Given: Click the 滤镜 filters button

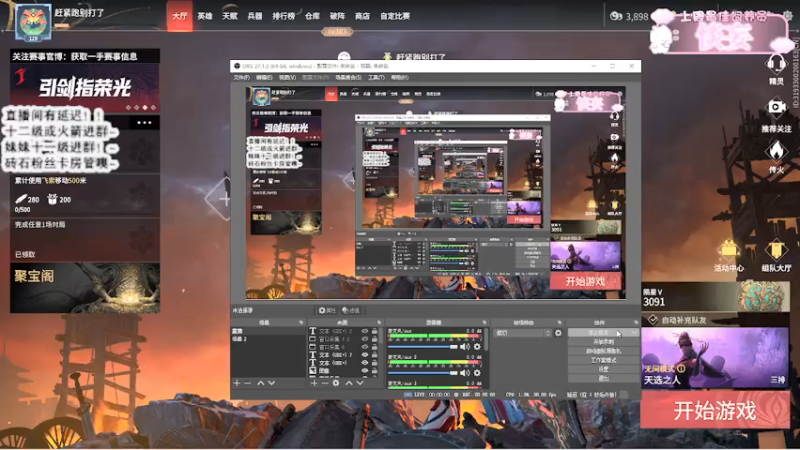Looking at the screenshot, I should (x=351, y=310).
